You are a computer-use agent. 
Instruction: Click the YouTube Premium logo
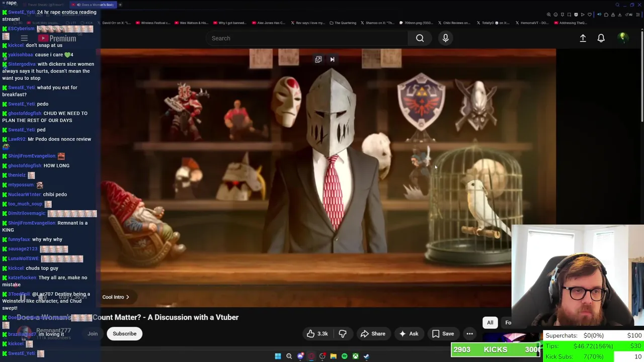point(57,38)
